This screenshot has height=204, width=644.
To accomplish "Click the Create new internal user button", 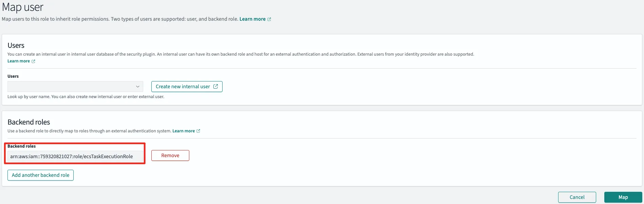I will point(183,87).
